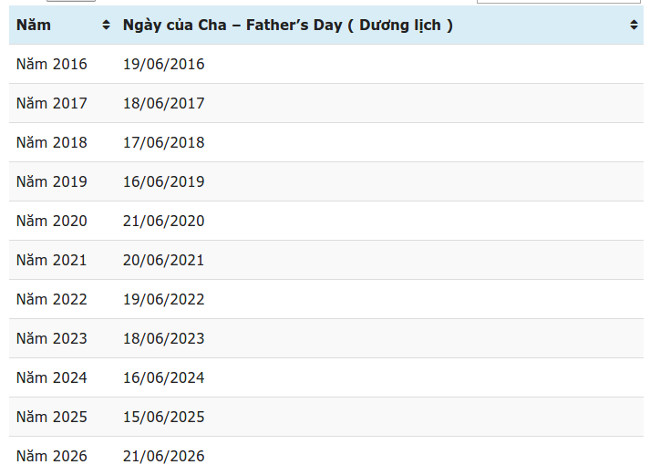
Task: Click the date 16/06/2024
Action: (x=163, y=377)
